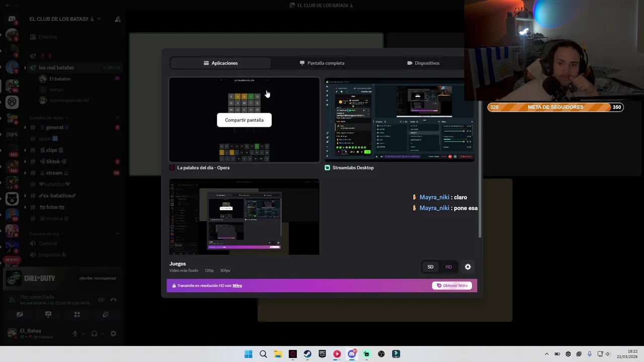Click the share screen monitor icon
644x362 pixels.
48,314
